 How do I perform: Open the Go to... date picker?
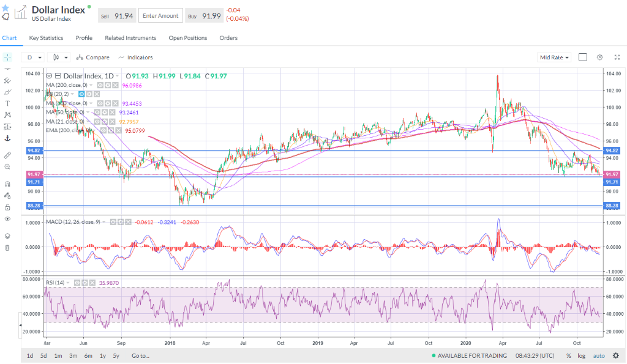pyautogui.click(x=140, y=355)
